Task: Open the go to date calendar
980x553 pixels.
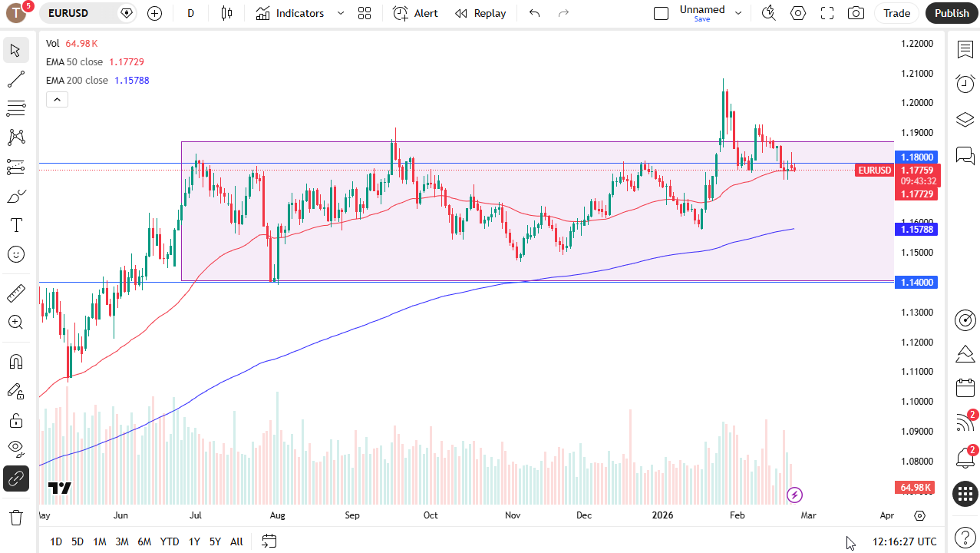Action: coord(269,541)
